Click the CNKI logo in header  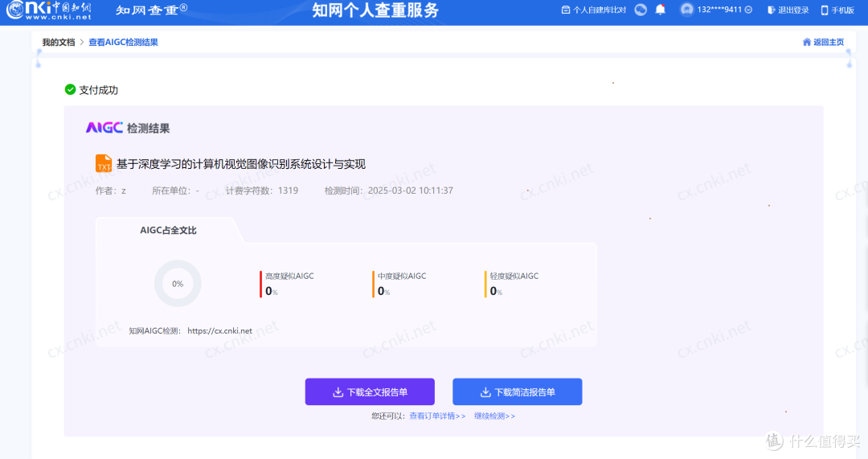49,10
